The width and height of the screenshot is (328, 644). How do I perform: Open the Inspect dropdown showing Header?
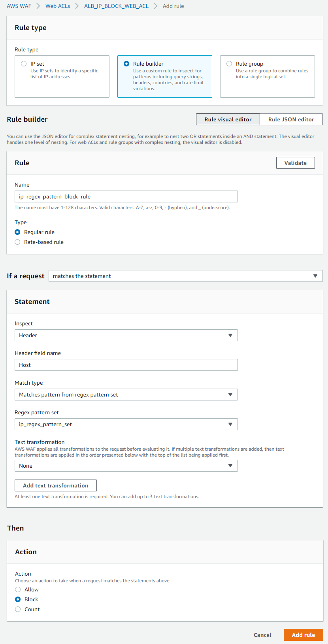point(126,335)
